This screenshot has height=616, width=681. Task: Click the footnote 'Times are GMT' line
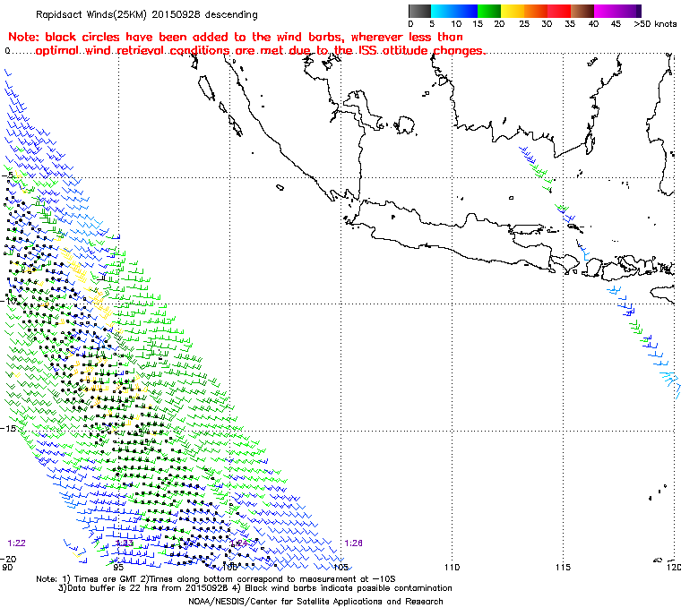[x=216, y=579]
